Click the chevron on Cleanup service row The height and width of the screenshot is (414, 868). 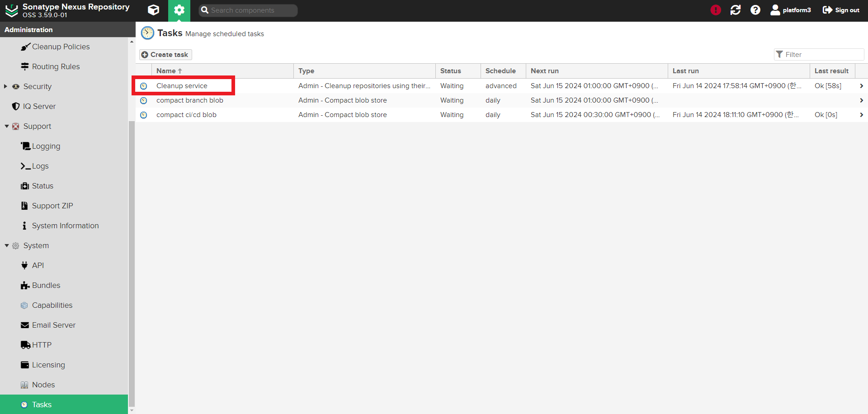point(861,86)
